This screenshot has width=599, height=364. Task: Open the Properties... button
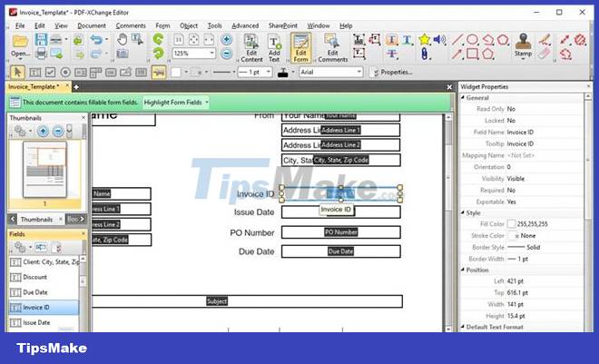click(392, 73)
